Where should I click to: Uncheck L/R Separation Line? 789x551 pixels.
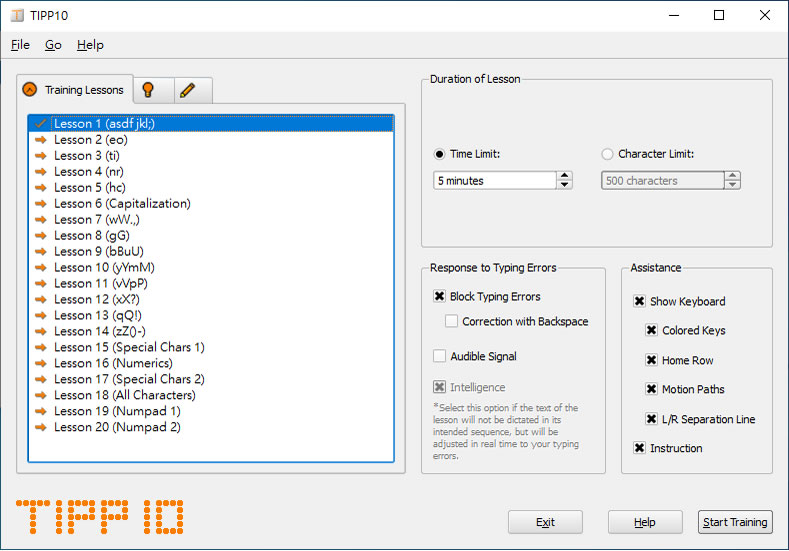pyautogui.click(x=651, y=419)
